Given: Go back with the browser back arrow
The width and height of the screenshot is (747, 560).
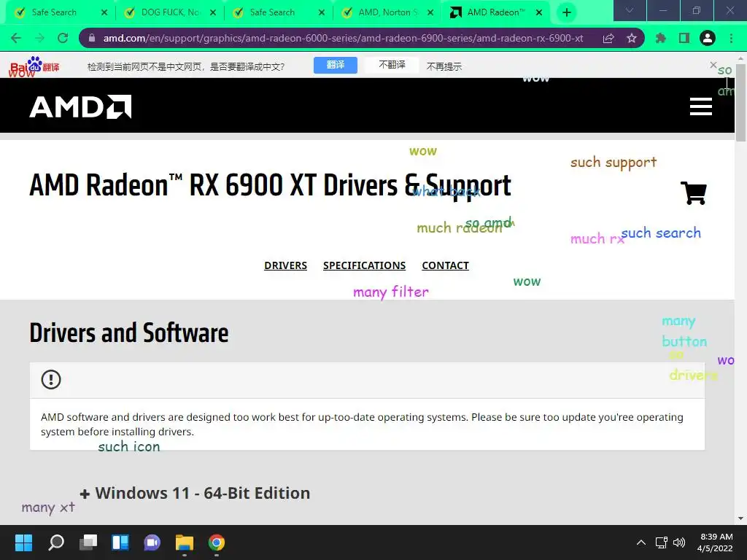Looking at the screenshot, I should pyautogui.click(x=16, y=38).
